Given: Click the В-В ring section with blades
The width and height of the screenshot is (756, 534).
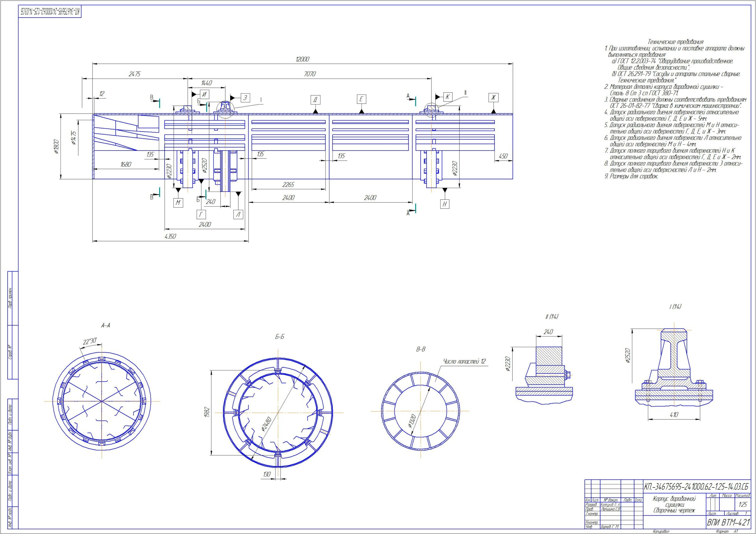Looking at the screenshot, I should tap(420, 411).
